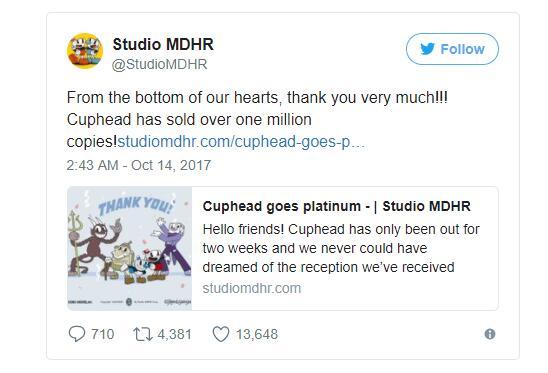Click the Cuphead goes platinum card title

(x=337, y=206)
